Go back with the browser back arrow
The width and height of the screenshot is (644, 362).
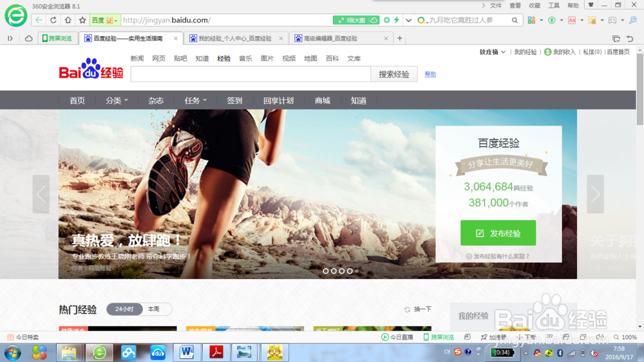pyautogui.click(x=39, y=20)
